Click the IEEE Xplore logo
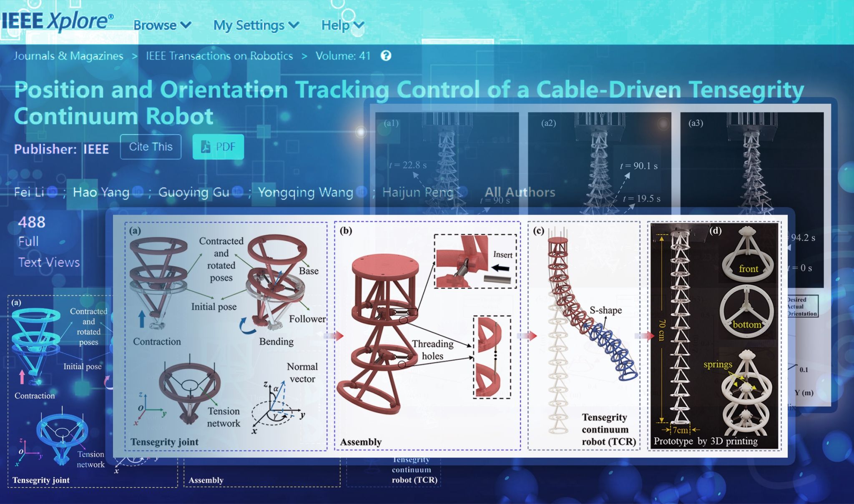The image size is (854, 504). [58, 21]
